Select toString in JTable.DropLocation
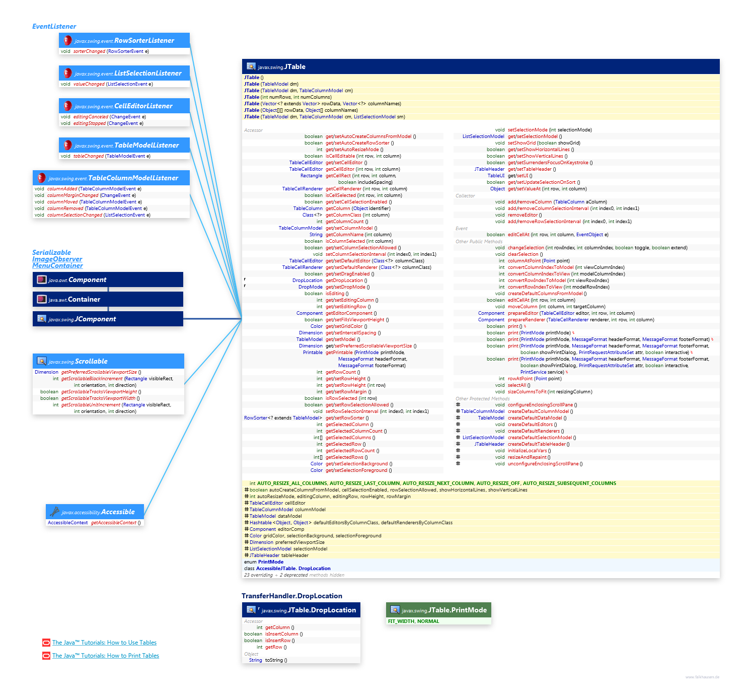The height and width of the screenshot is (700, 748). pos(274,660)
